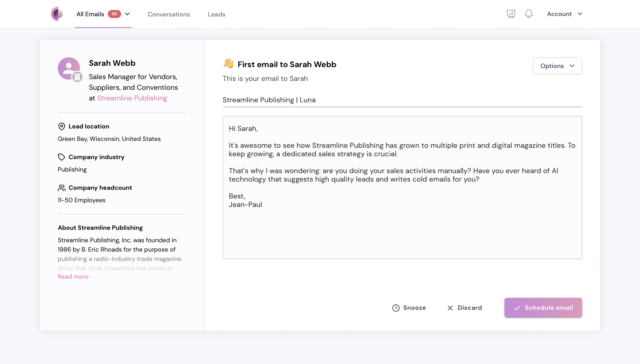Screen dimensions: 640x364
Task: Click the waving hand emoji
Action: click(228, 64)
